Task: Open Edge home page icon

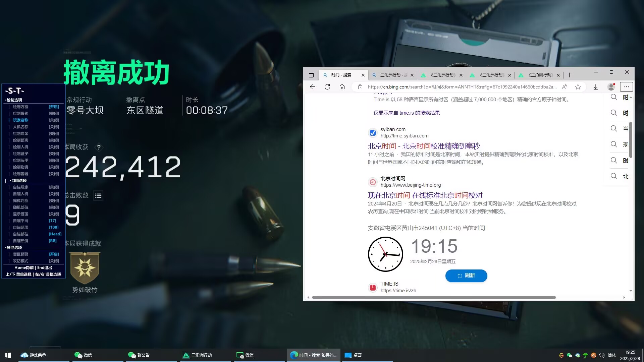Action: click(x=342, y=87)
